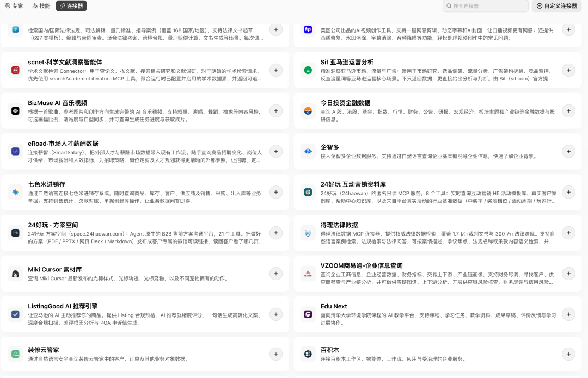Click the 24好玩 互动营销资料库 icon
Screen dimensions: 588x378
point(308,192)
